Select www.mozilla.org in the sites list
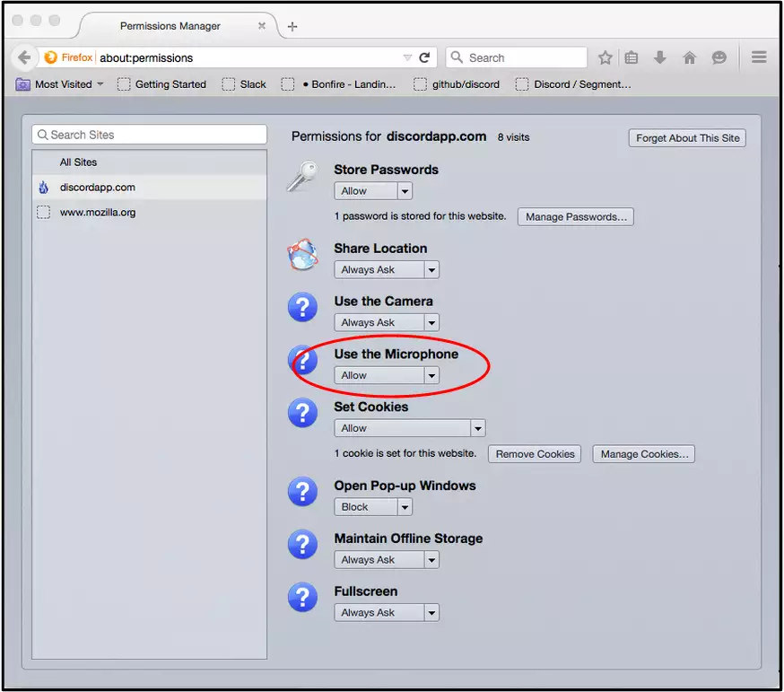Viewport: 784px width, 692px height. click(98, 213)
